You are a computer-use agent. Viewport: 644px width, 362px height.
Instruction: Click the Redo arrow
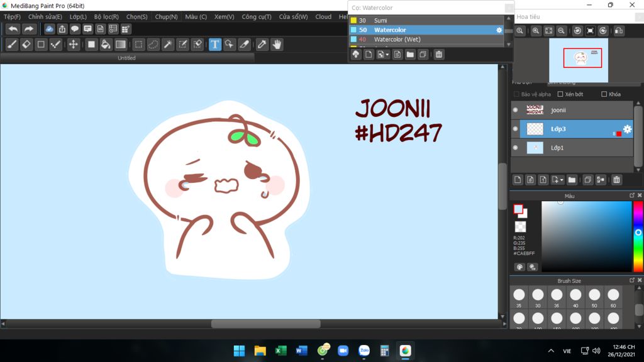tap(28, 29)
